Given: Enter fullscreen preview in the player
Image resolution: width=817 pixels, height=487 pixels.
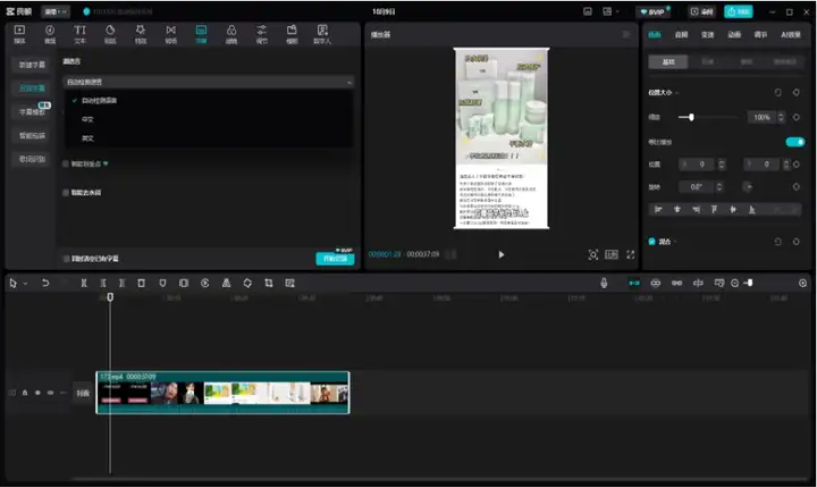Looking at the screenshot, I should [x=630, y=255].
